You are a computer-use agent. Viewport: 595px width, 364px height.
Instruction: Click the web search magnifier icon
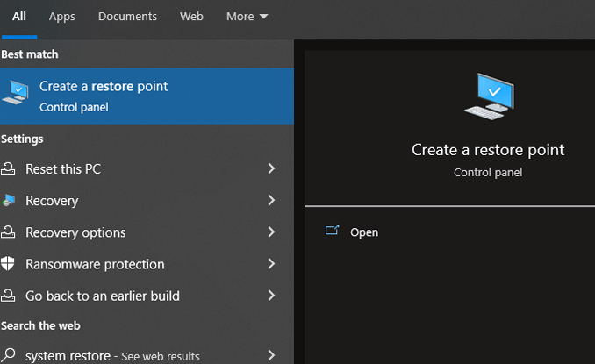[8, 355]
